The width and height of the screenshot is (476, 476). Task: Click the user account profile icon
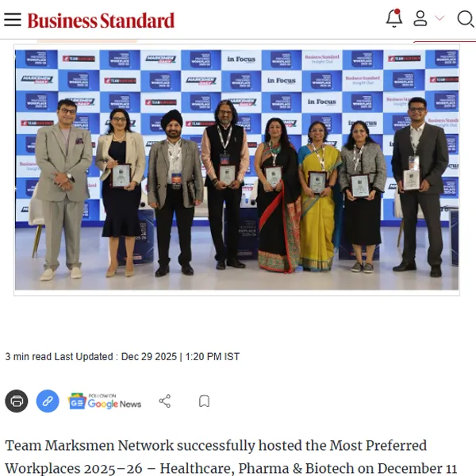(x=420, y=18)
